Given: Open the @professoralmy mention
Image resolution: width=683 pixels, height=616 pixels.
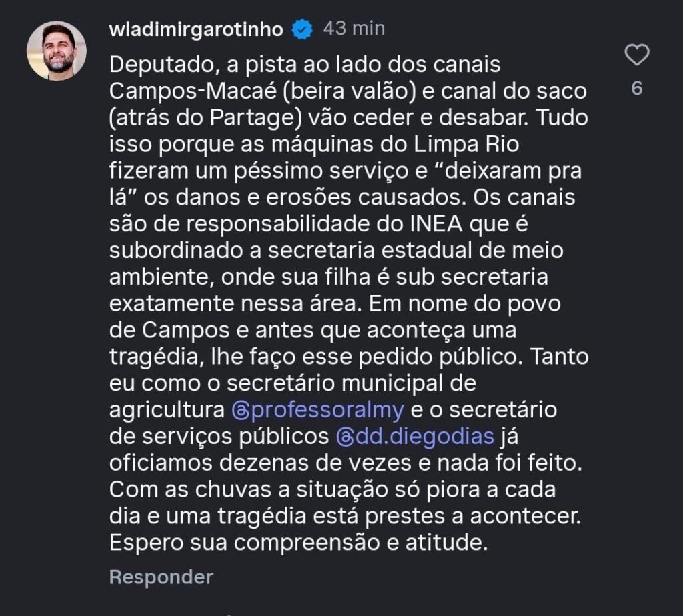Looking at the screenshot, I should coord(317,410).
